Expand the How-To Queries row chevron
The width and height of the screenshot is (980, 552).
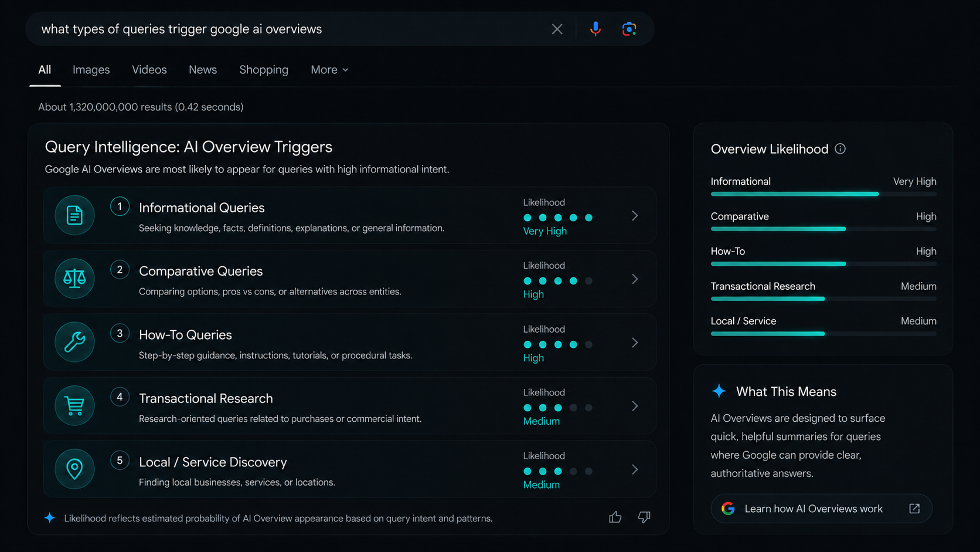(x=635, y=343)
